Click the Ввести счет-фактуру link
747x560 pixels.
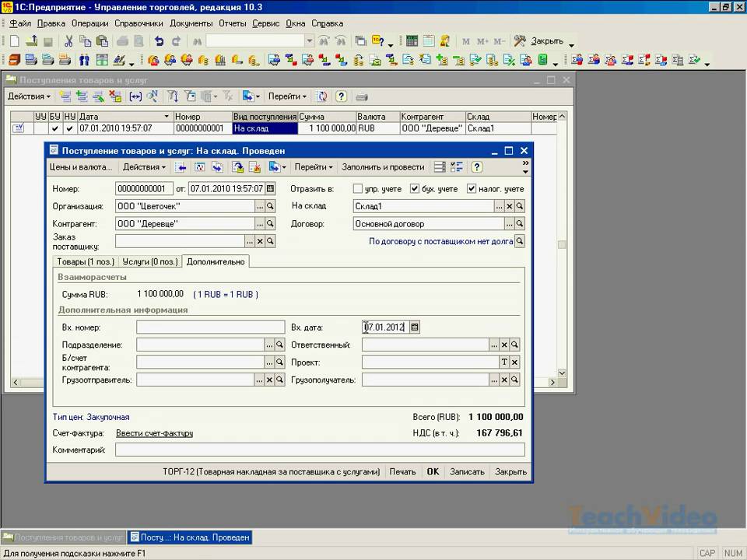[154, 433]
